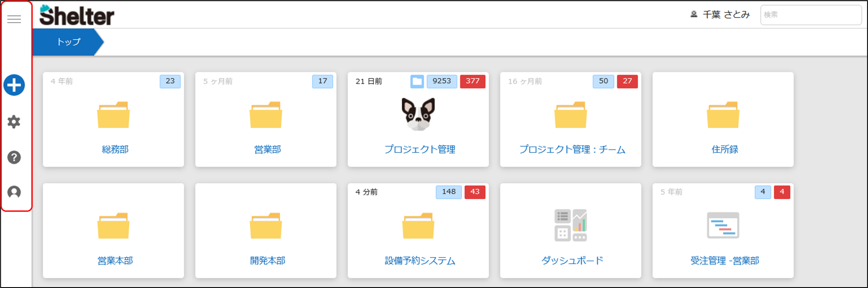The image size is (868, 288).
Task: Click the Gantt icon for 受注管理 -営業部
Action: [x=723, y=225]
